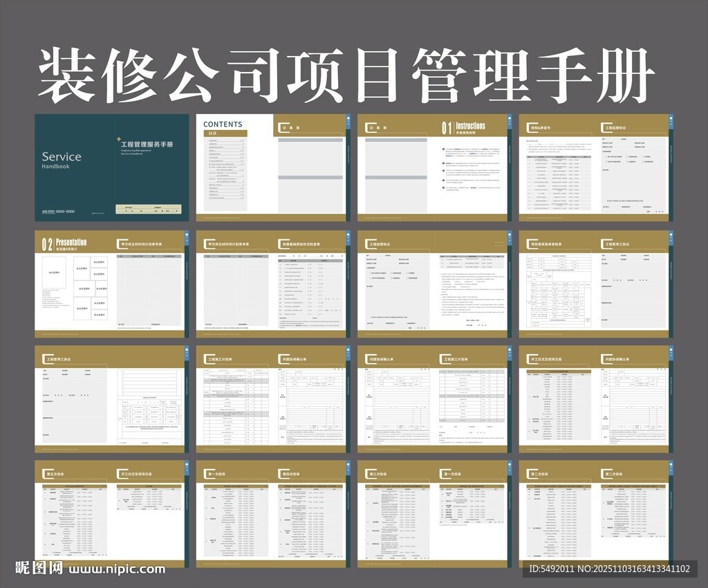This screenshot has width=708, height=588.
Task: Click the C icon beside 项目管家接单审批表 title
Action: pos(529,244)
